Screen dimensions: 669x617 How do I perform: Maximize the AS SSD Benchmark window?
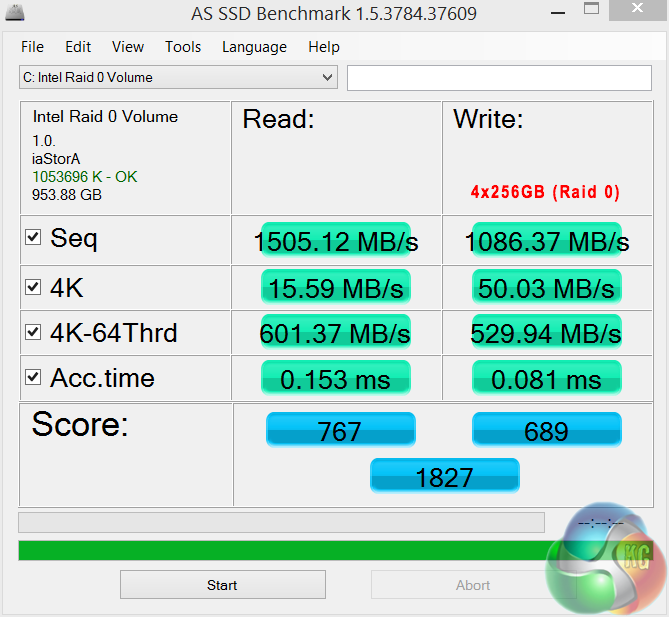pyautogui.click(x=591, y=8)
